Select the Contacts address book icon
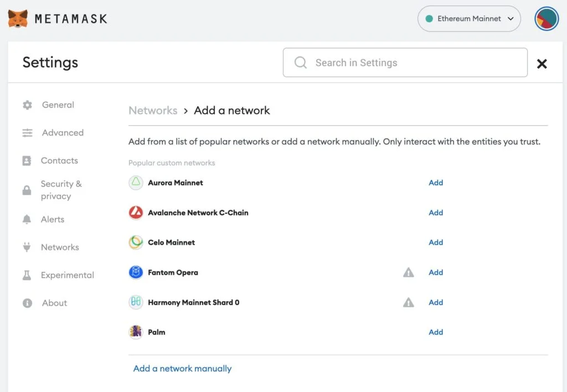 pyautogui.click(x=27, y=161)
